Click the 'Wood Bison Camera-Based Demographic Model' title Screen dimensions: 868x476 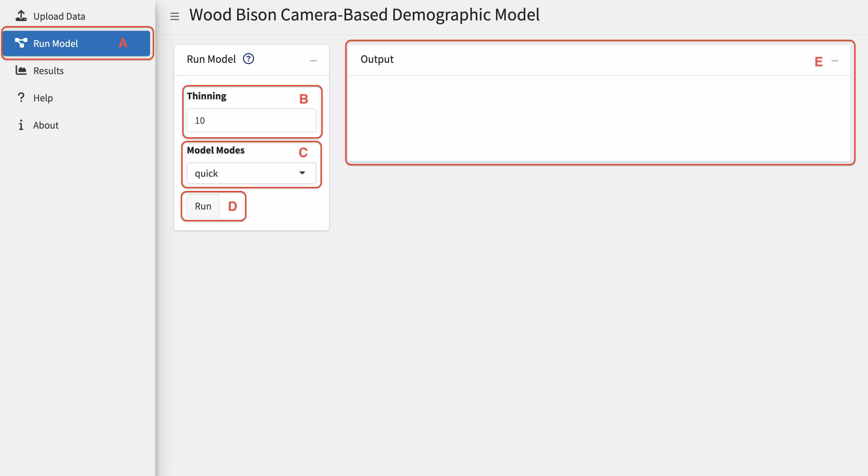click(364, 15)
